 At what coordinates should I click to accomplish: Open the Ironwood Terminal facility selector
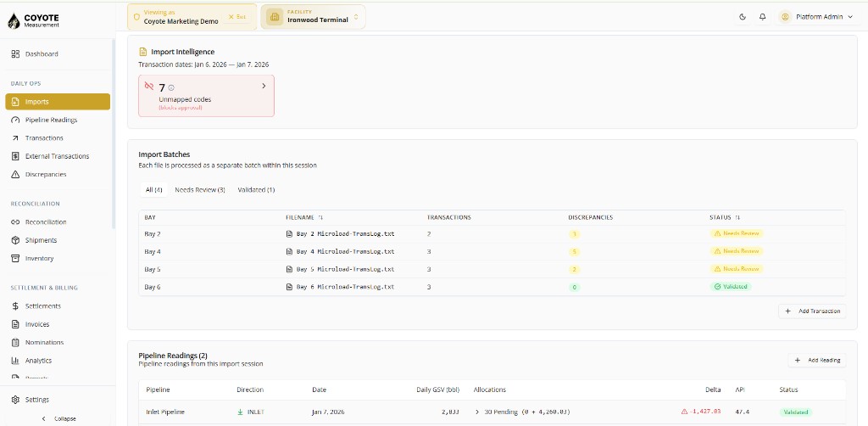click(x=314, y=17)
